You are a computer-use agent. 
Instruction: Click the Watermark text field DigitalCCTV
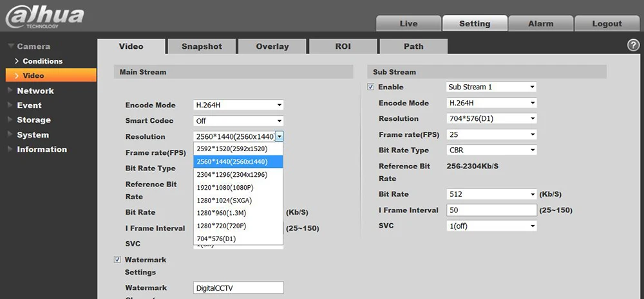238,288
